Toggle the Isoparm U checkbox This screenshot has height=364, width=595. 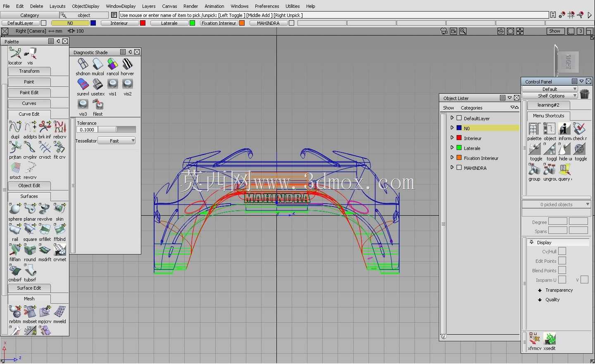click(x=562, y=280)
